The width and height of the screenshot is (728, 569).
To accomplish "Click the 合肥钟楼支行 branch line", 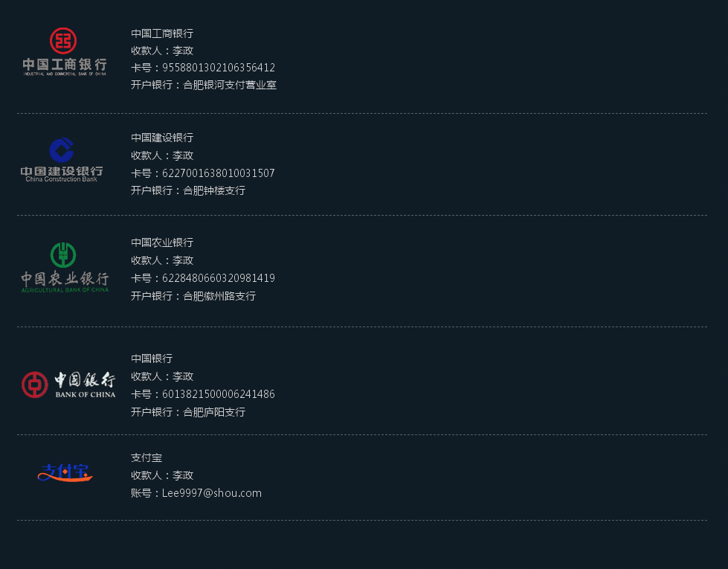I will tap(188, 190).
